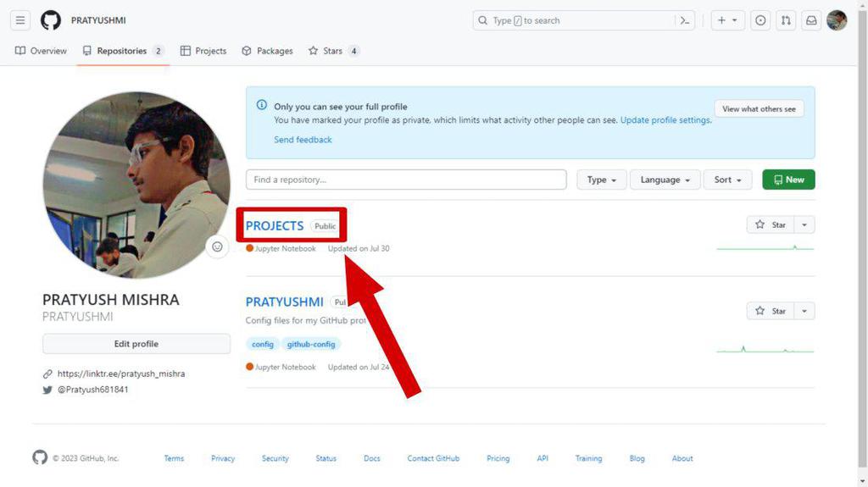Click the GitHub Octocat logo in header
The height and width of the screenshot is (487, 868).
click(x=50, y=20)
